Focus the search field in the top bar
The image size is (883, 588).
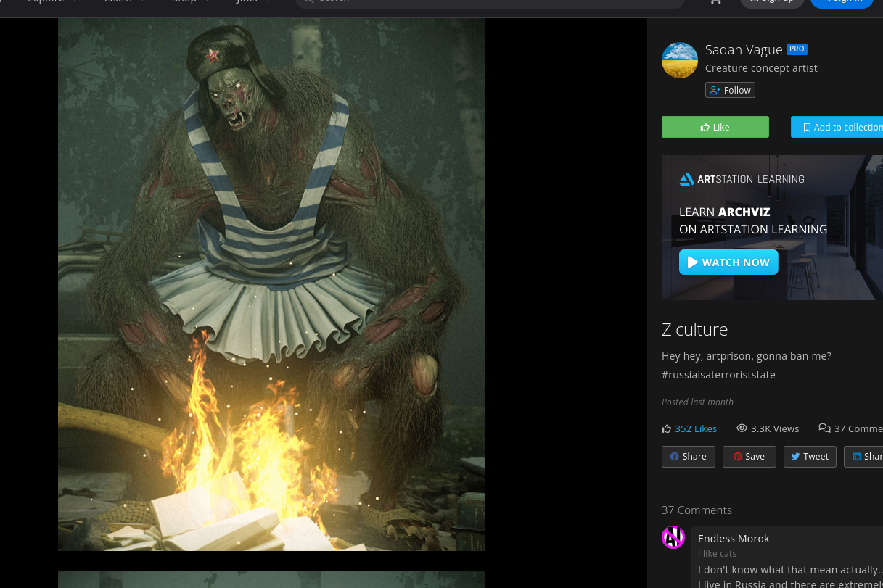pyautogui.click(x=490, y=2)
